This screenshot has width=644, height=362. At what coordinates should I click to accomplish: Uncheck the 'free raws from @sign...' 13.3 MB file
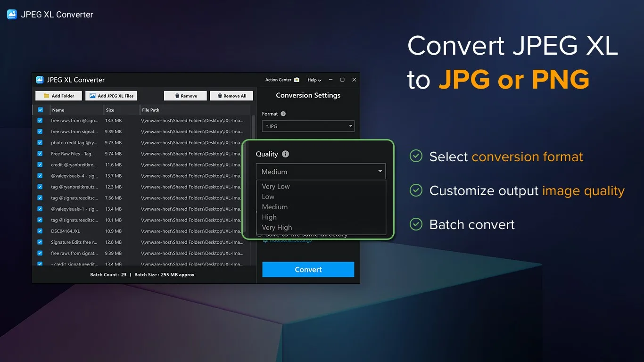40,121
